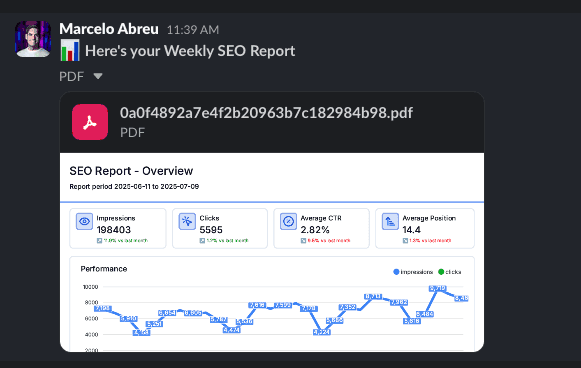Click the red PDF file icon
This screenshot has height=368, width=581.
pos(90,122)
